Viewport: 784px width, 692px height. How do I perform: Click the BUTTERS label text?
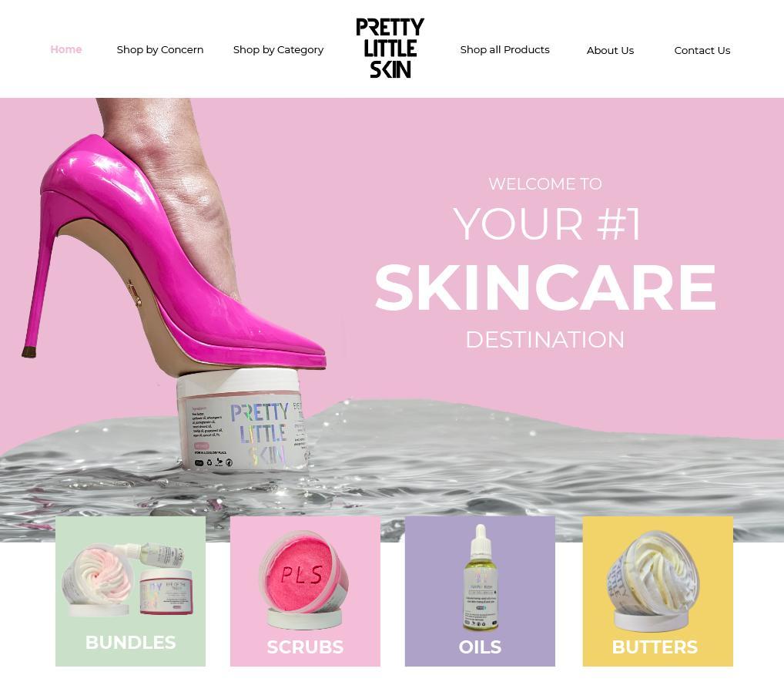(x=655, y=647)
